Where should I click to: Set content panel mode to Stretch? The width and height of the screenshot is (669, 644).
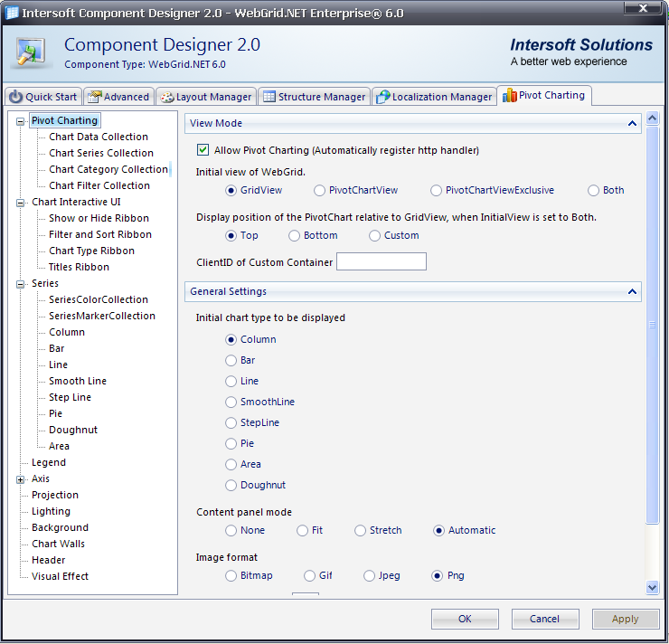click(x=360, y=530)
